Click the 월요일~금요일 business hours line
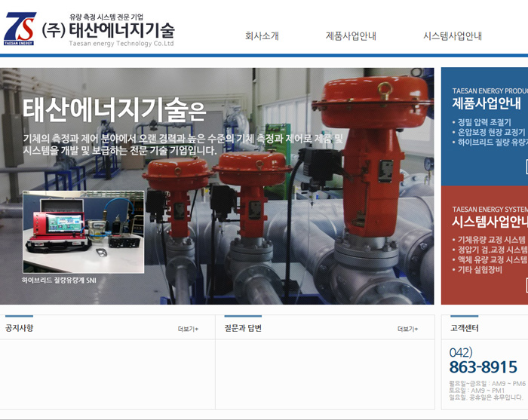528x420 pixels. point(487,383)
